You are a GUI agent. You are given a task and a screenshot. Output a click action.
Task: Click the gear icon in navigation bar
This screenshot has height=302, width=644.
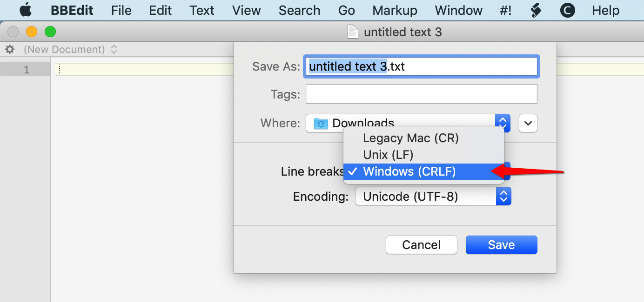point(9,49)
